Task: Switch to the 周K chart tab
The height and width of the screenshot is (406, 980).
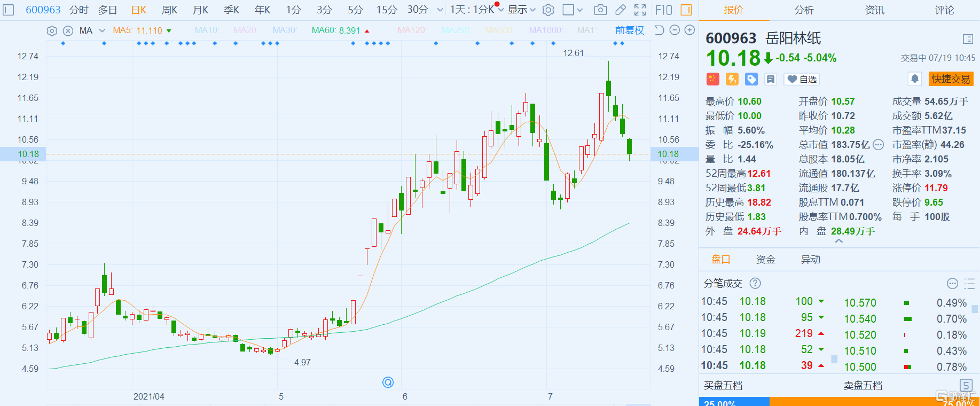Action: pos(169,10)
